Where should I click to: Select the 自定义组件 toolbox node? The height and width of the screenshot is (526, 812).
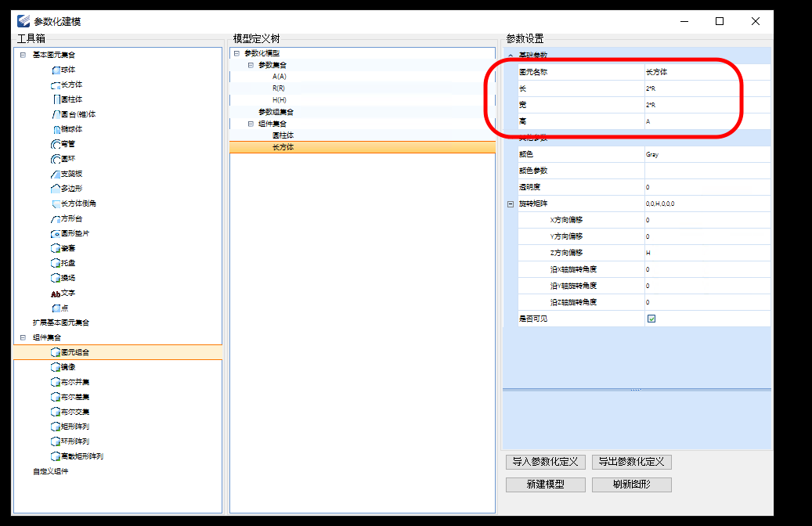click(x=50, y=472)
